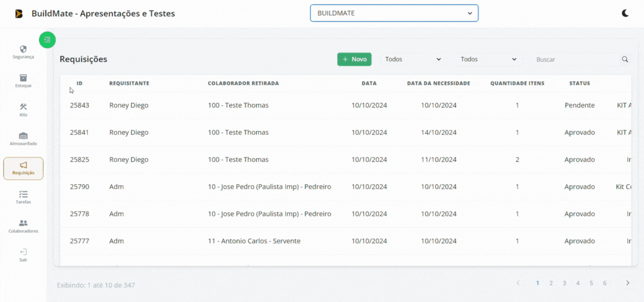
Task: Click next page arrow in pagination
Action: (x=627, y=283)
